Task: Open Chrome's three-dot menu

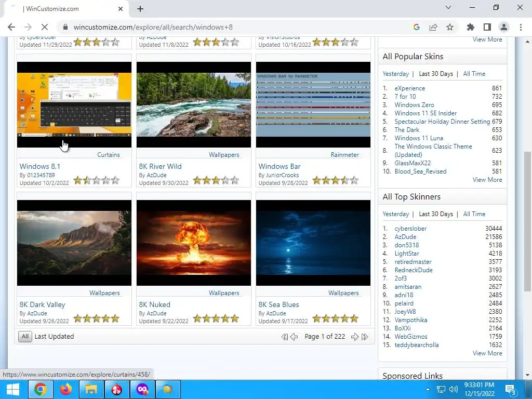Action: click(x=521, y=27)
